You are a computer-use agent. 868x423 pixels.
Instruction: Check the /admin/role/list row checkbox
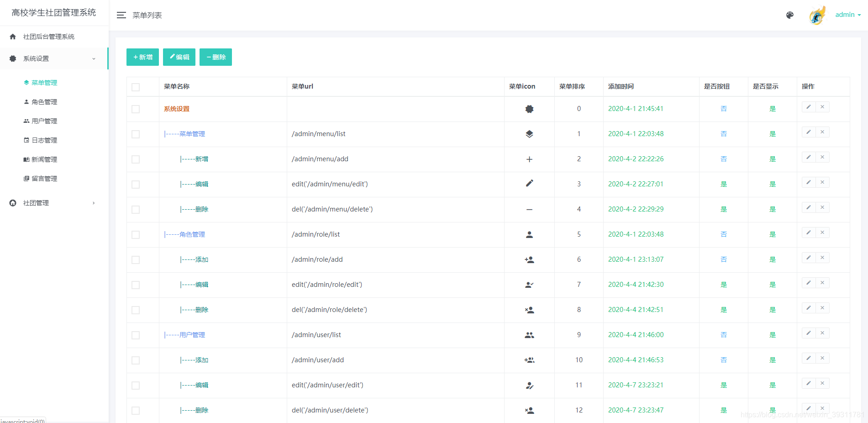(x=136, y=235)
